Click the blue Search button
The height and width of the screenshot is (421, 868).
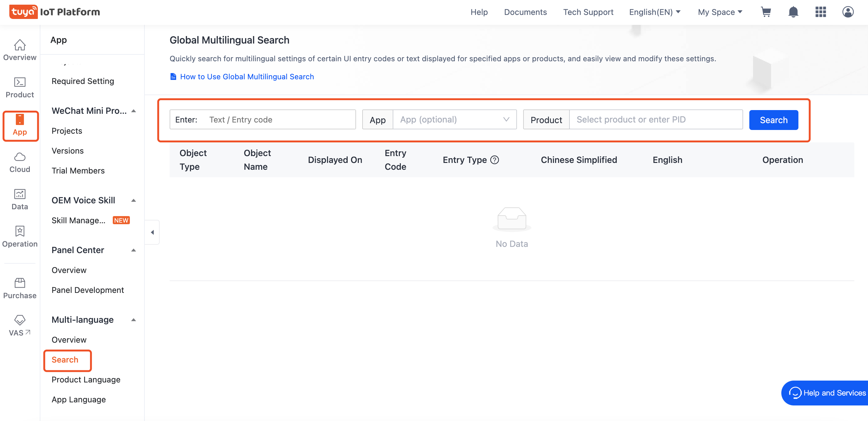[x=773, y=120]
